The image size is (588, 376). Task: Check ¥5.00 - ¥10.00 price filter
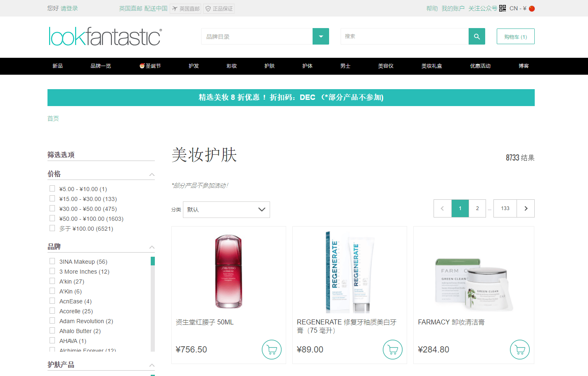(x=52, y=188)
